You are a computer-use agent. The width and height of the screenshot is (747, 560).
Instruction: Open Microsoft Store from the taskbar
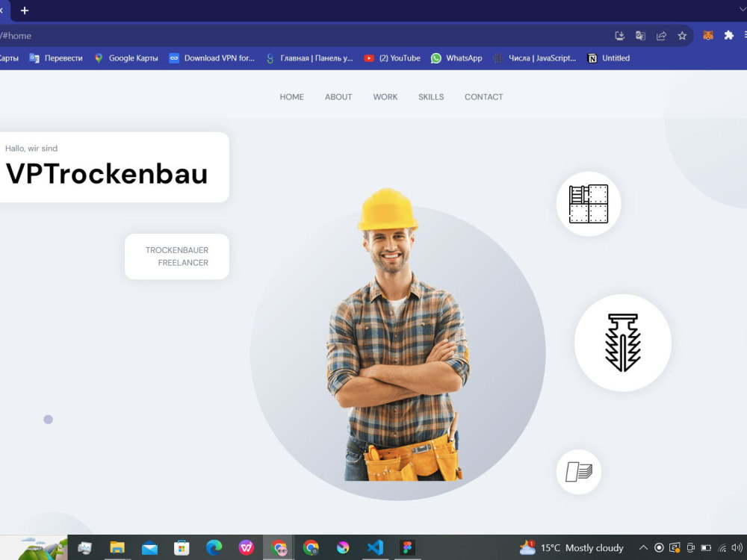[182, 547]
